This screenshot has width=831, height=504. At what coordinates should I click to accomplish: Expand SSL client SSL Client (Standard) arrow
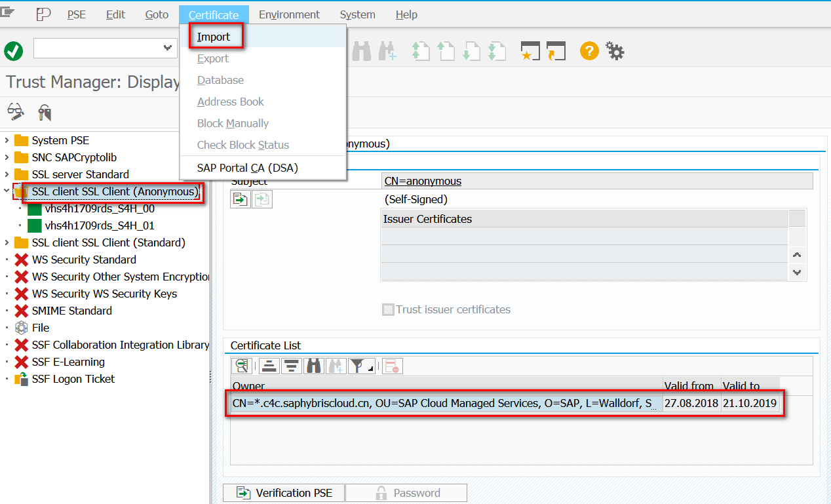click(7, 242)
